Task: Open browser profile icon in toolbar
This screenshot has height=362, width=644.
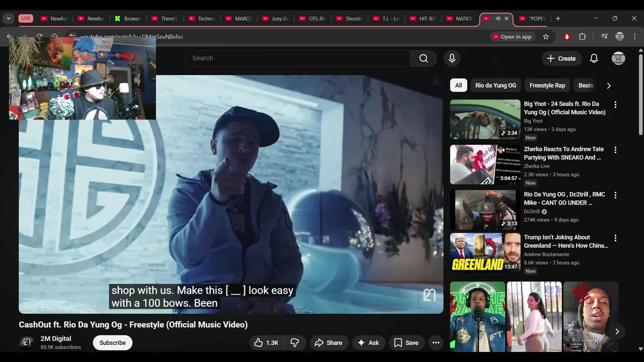Action: coord(620,37)
